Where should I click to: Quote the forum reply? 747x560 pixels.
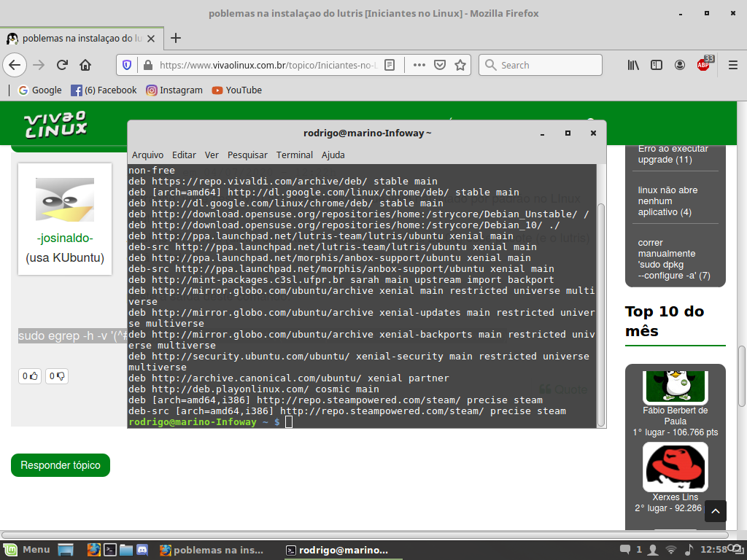coord(563,389)
